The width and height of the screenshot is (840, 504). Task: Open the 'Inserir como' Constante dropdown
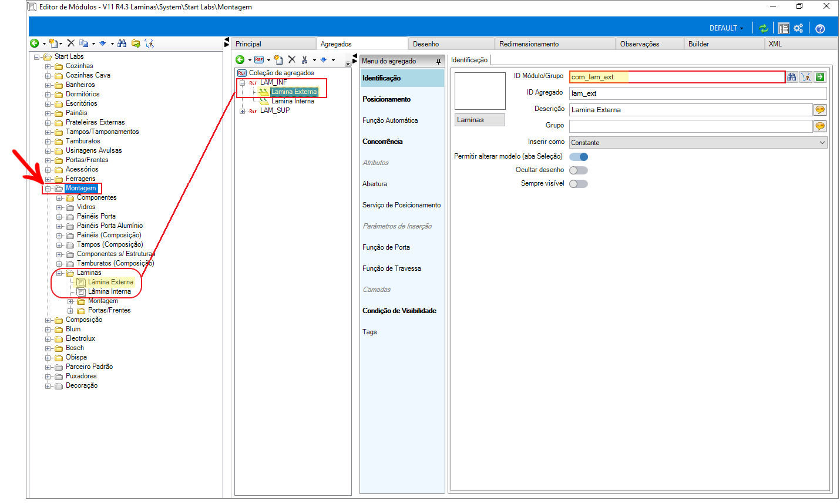[x=698, y=143]
